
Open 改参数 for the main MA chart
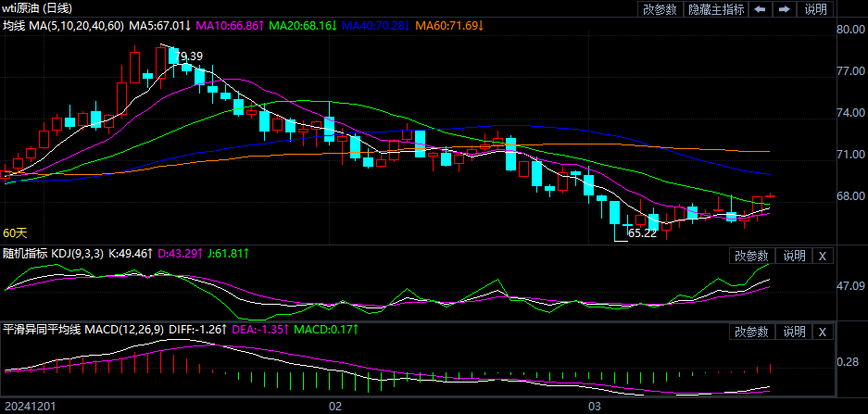pos(660,9)
